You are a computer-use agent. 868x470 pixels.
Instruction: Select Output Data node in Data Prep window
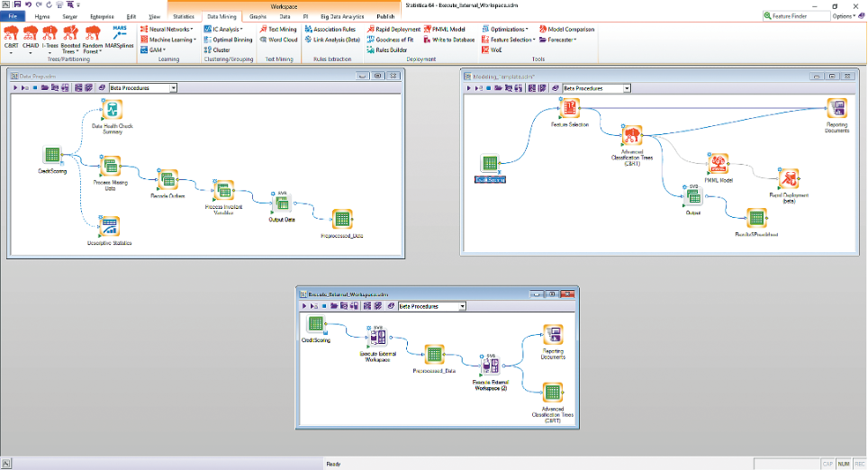pyautogui.click(x=282, y=203)
